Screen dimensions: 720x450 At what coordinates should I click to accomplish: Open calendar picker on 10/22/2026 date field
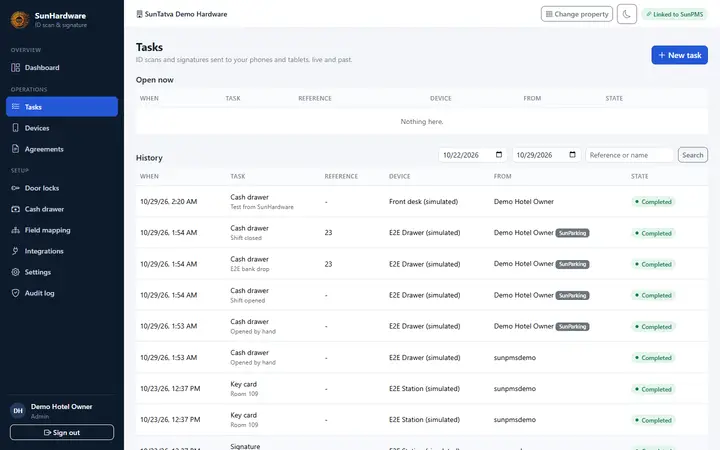coord(499,155)
